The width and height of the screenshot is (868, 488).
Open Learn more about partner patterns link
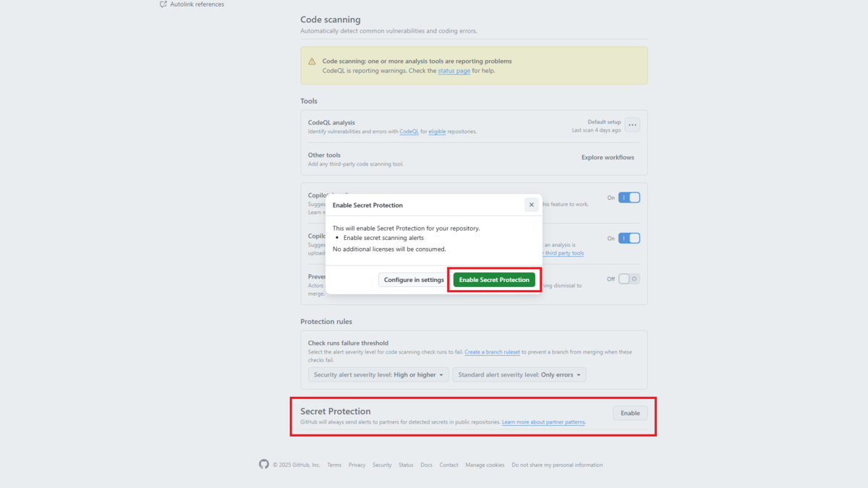[x=543, y=421]
